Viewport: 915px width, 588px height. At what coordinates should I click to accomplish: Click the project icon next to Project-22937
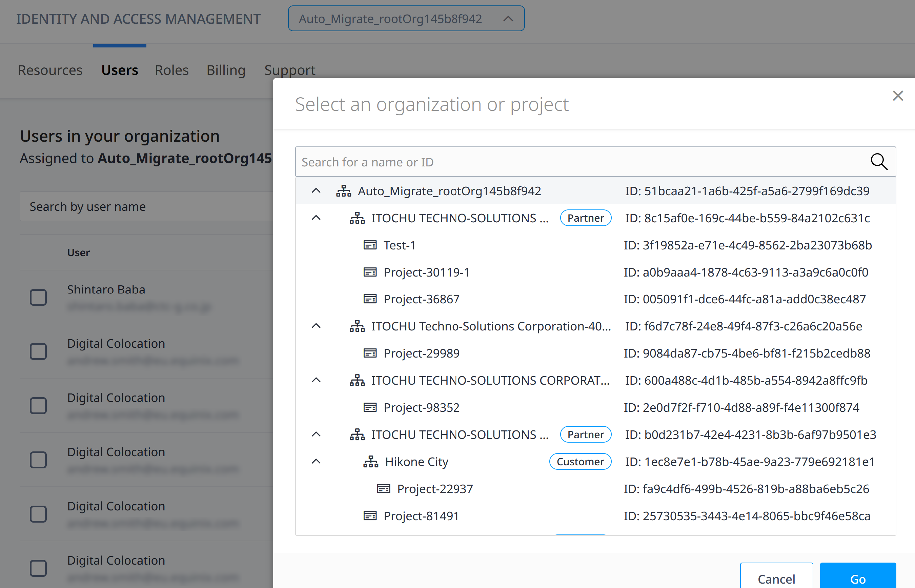tap(384, 488)
